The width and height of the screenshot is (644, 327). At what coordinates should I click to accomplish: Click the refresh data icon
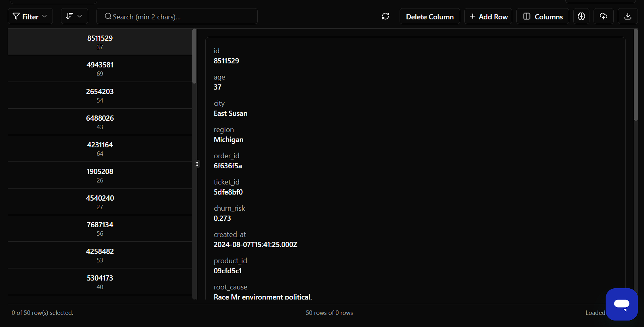click(x=385, y=16)
